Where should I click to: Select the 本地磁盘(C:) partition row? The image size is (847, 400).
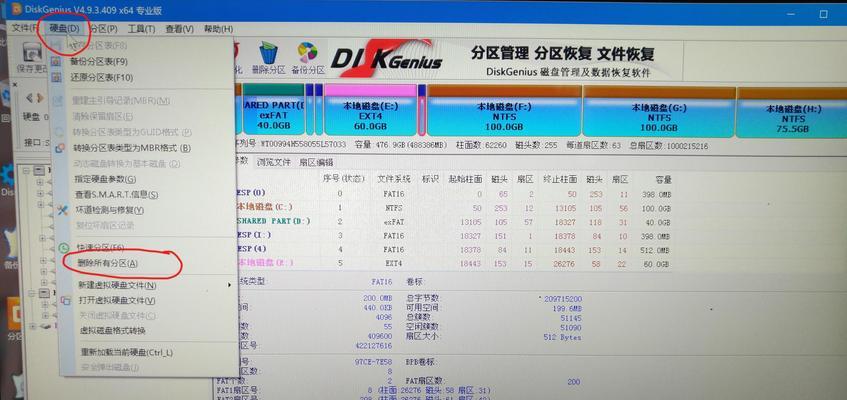click(453, 208)
